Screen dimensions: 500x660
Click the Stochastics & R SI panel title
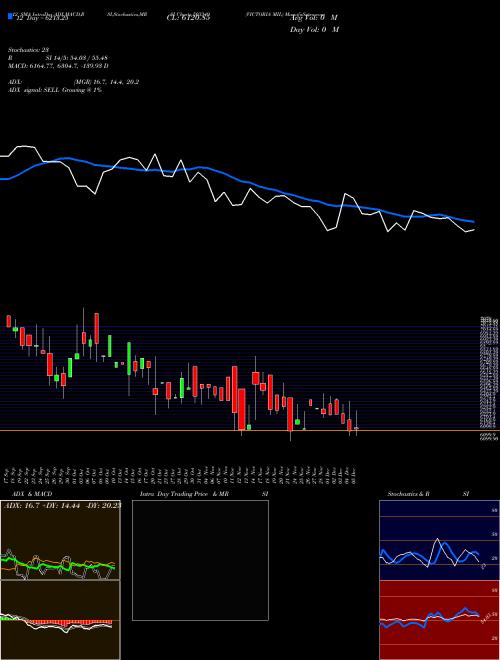pos(428,494)
